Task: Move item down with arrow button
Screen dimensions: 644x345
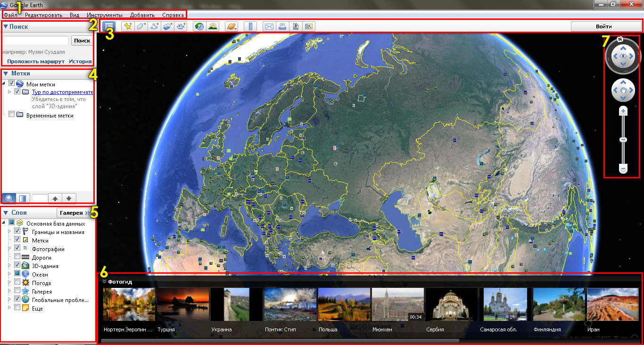Action: [x=69, y=198]
